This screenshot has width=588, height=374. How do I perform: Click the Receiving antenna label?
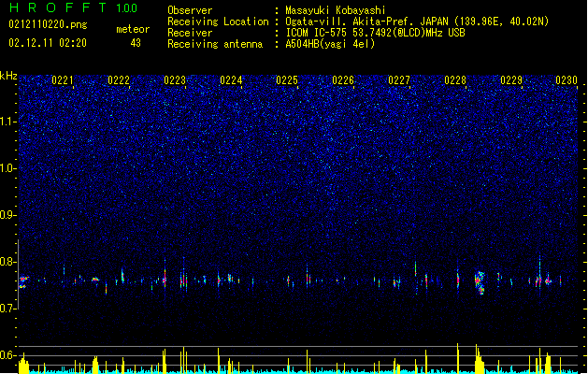(215, 44)
